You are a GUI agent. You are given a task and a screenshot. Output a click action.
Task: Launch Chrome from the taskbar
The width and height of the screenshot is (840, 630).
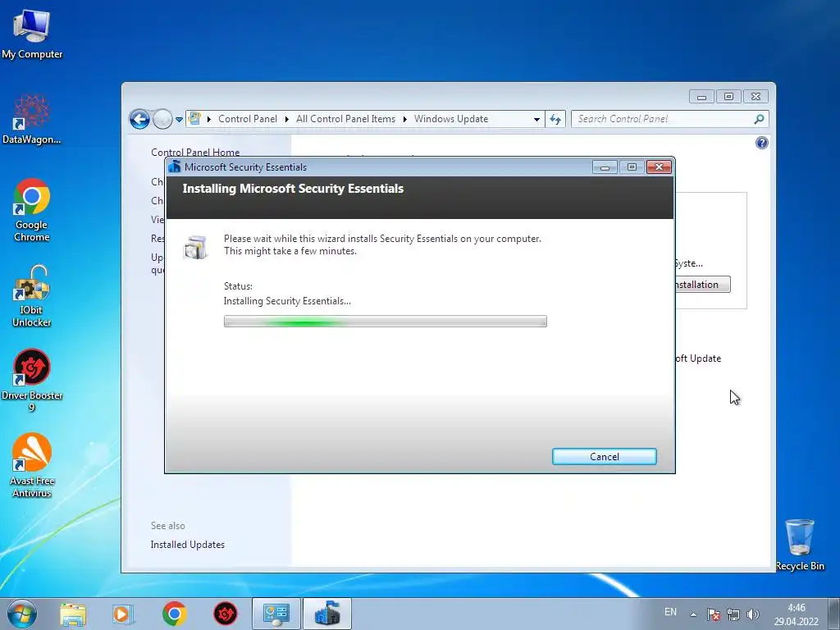click(x=174, y=614)
